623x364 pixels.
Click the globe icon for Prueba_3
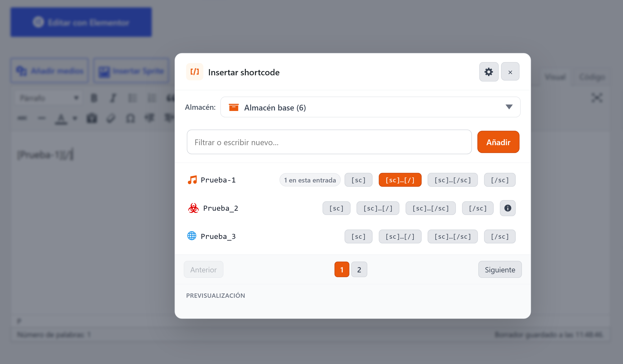(x=192, y=236)
